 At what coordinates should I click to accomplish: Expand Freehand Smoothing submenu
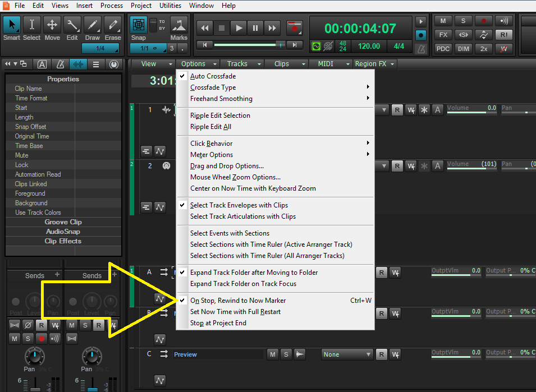coord(275,99)
